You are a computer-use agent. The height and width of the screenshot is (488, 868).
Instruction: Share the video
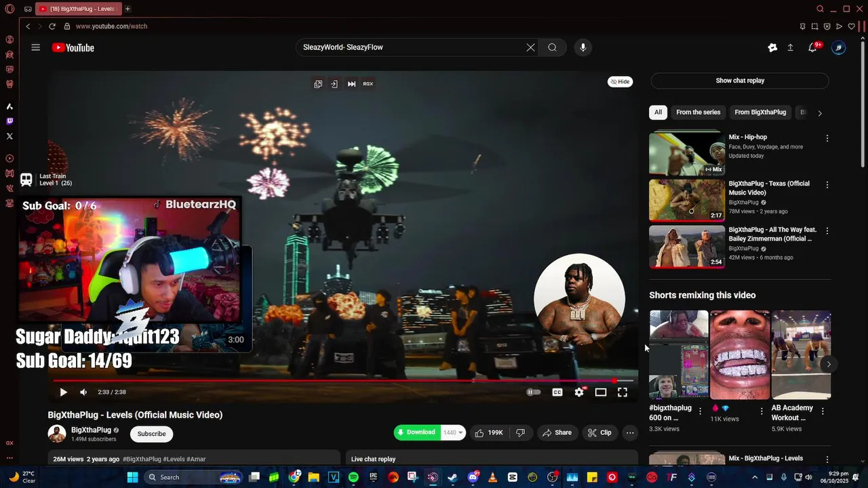tap(556, 432)
